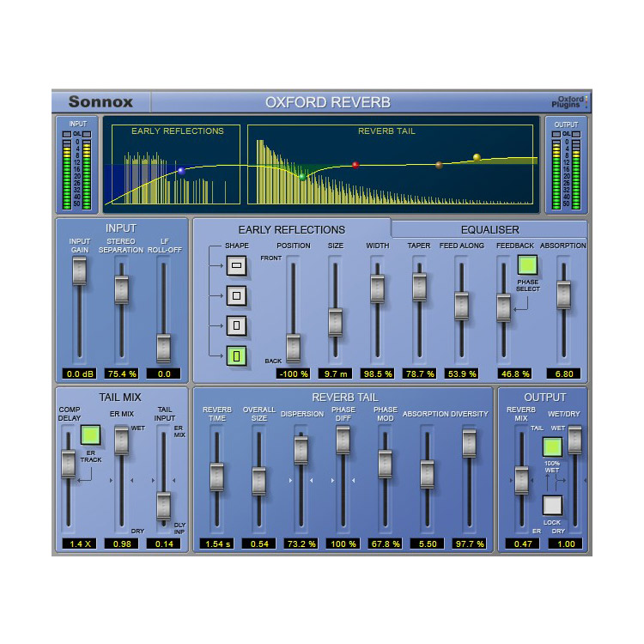Screen dimensions: 644x644
Task: Select the green tall narrow room shape
Action: [x=237, y=355]
